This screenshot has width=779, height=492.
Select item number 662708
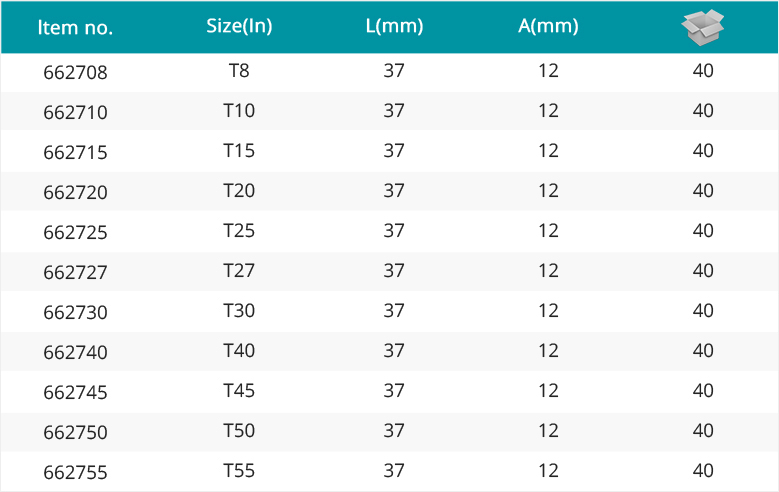[76, 73]
